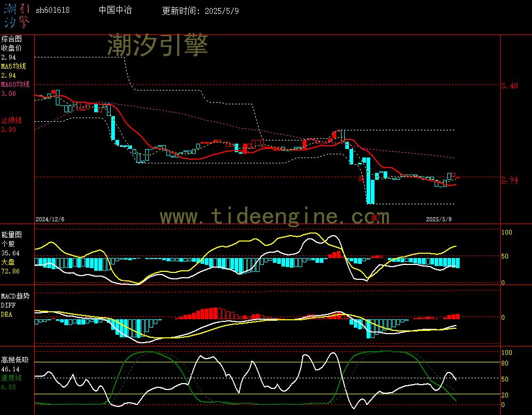Click the 50 axis label in the 能量图 panel
This screenshot has width=532, height=415.
click(x=505, y=256)
